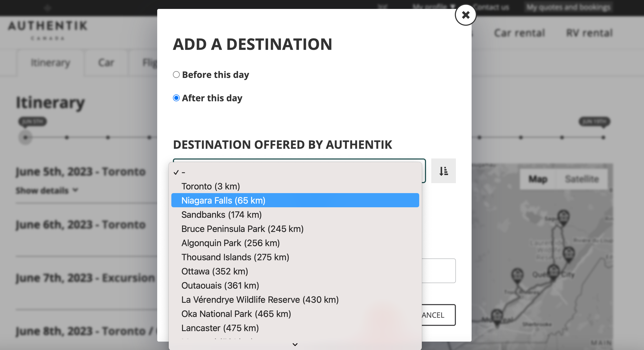Switch map to Satellite view
The image size is (644, 350).
point(582,179)
